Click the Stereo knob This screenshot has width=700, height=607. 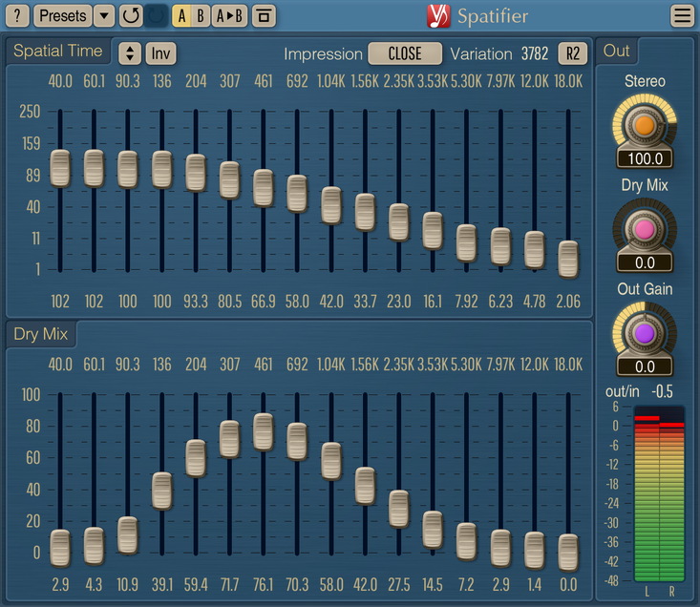(645, 125)
